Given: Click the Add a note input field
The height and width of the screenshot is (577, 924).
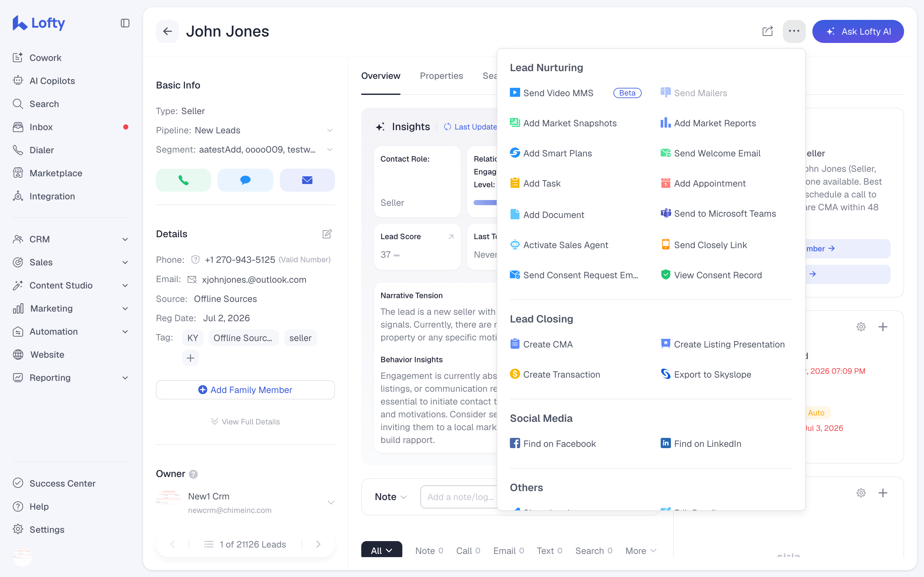Looking at the screenshot, I should point(460,497).
